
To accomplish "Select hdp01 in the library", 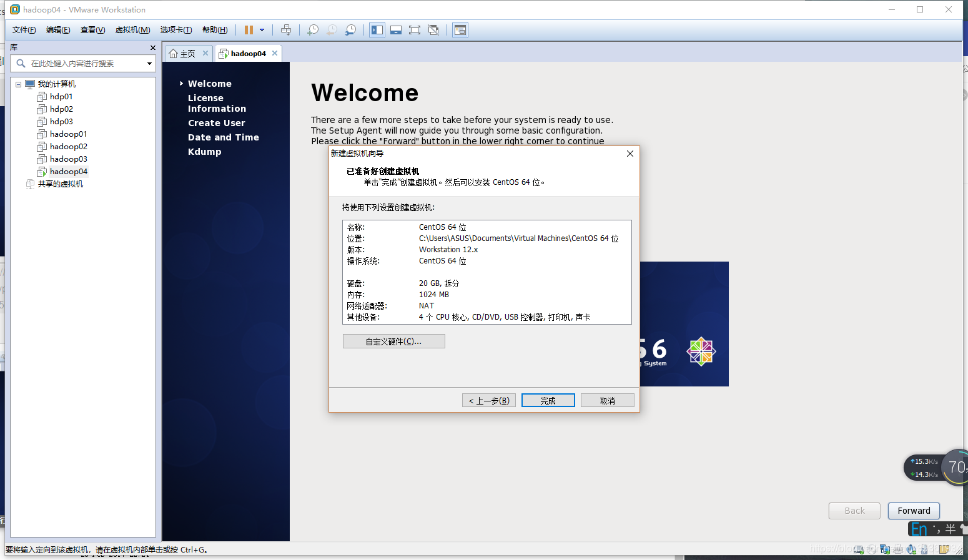I will click(x=61, y=97).
